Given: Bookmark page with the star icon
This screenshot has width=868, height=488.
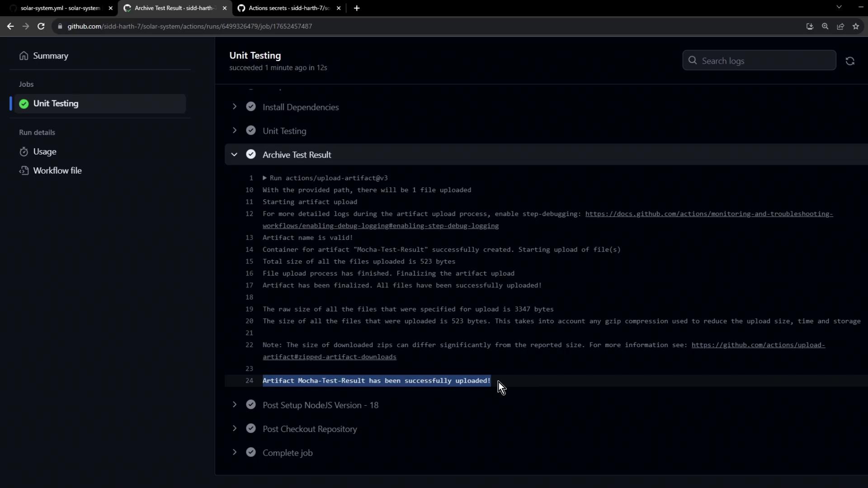Looking at the screenshot, I should pos(856,26).
